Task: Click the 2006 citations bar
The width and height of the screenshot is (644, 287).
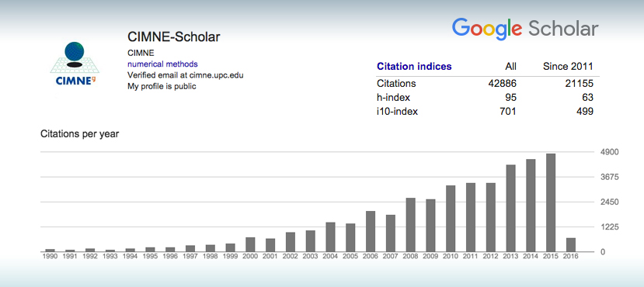Action: coord(371,231)
